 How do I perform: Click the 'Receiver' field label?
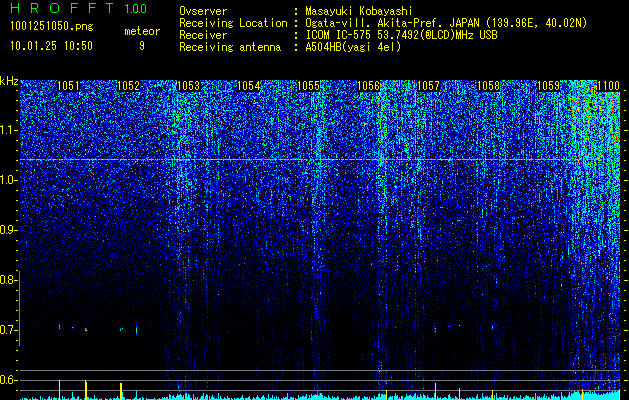coord(203,35)
